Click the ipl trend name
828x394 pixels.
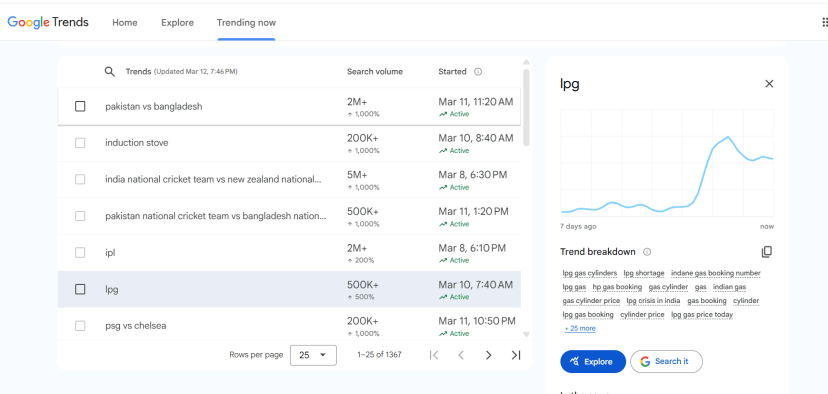coord(110,252)
